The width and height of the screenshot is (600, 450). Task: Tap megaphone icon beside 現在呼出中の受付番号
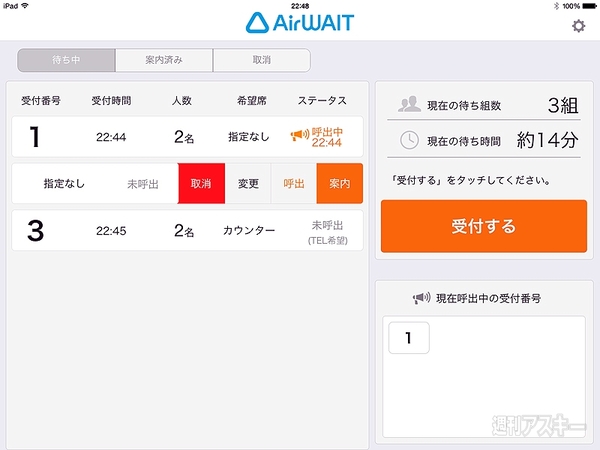pos(422,298)
